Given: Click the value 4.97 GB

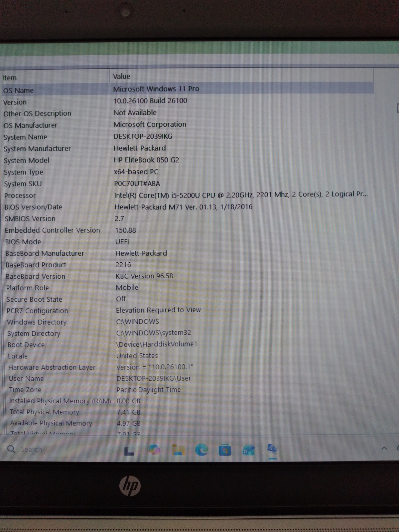Looking at the screenshot, I should pyautogui.click(x=129, y=423).
